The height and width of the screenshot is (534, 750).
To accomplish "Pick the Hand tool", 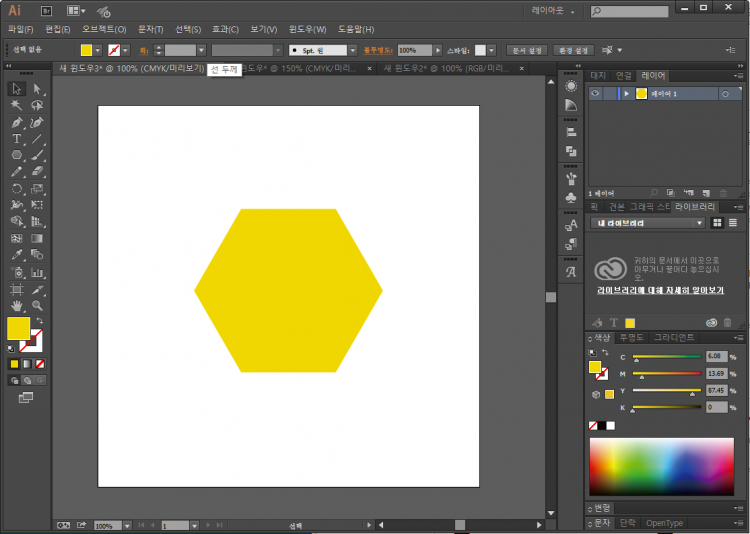I will 17,305.
